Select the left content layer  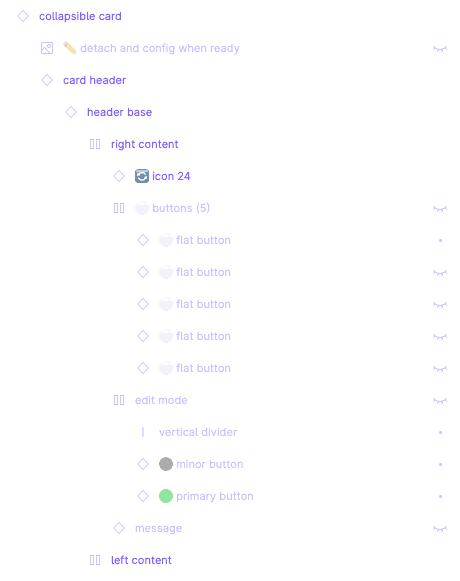click(x=141, y=560)
